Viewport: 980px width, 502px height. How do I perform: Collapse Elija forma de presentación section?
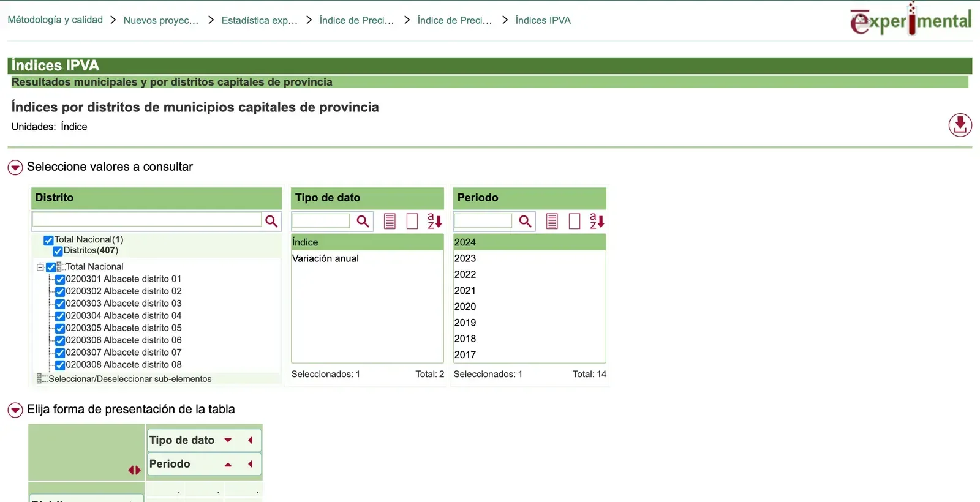(x=15, y=410)
